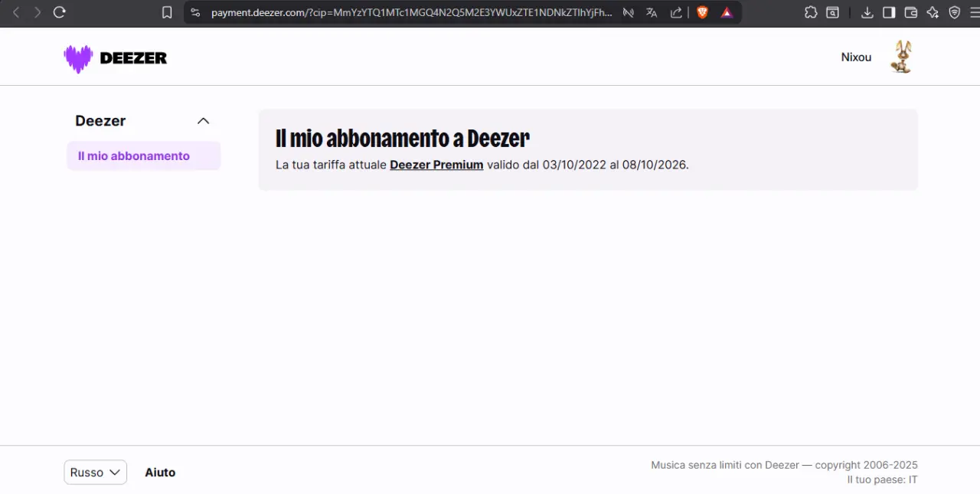Open the Deezer Premium link
980x494 pixels.
436,165
